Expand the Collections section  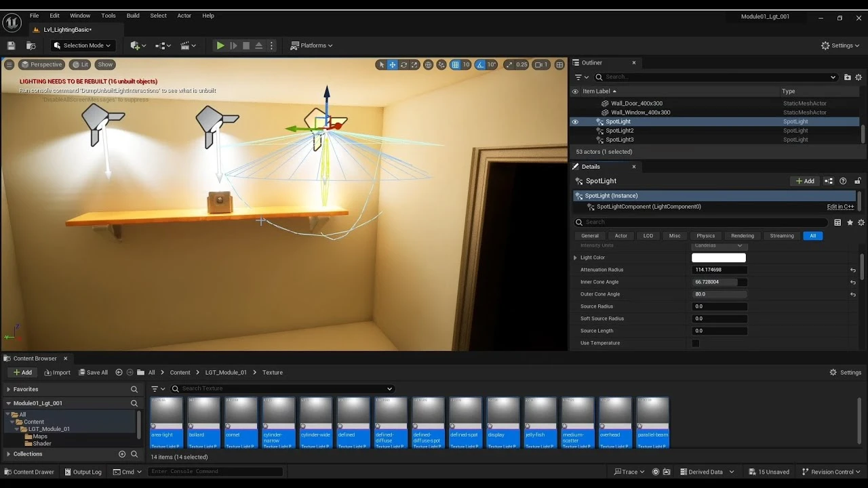tap(8, 454)
